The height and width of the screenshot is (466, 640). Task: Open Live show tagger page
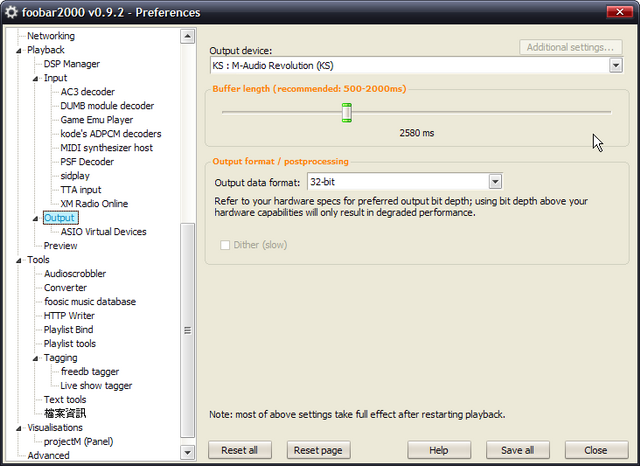pyautogui.click(x=96, y=386)
